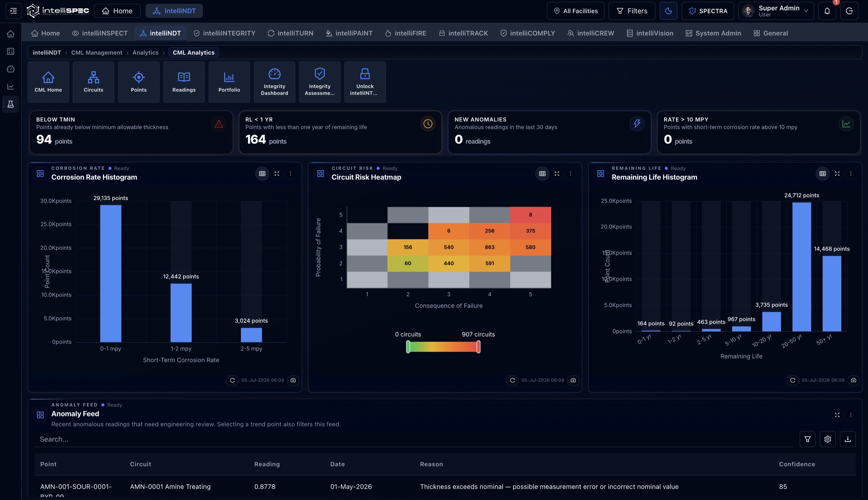Open Integrity Dashboard tile
The width and height of the screenshot is (868, 500).
(275, 82)
